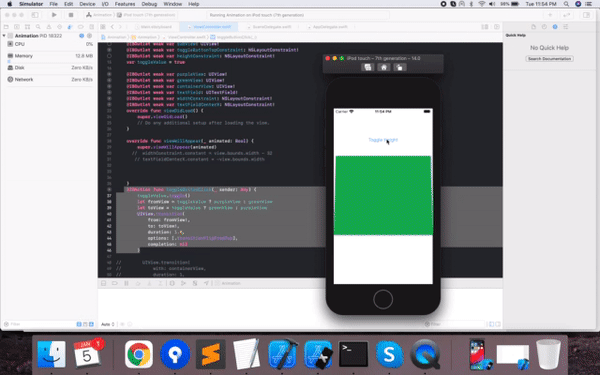The width and height of the screenshot is (600, 375).
Task: Click the Library plus button
Action: (550, 15)
